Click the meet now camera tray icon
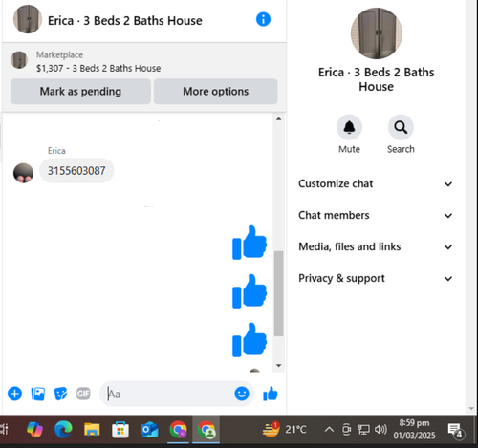Image resolution: width=478 pixels, height=448 pixels. click(x=346, y=430)
